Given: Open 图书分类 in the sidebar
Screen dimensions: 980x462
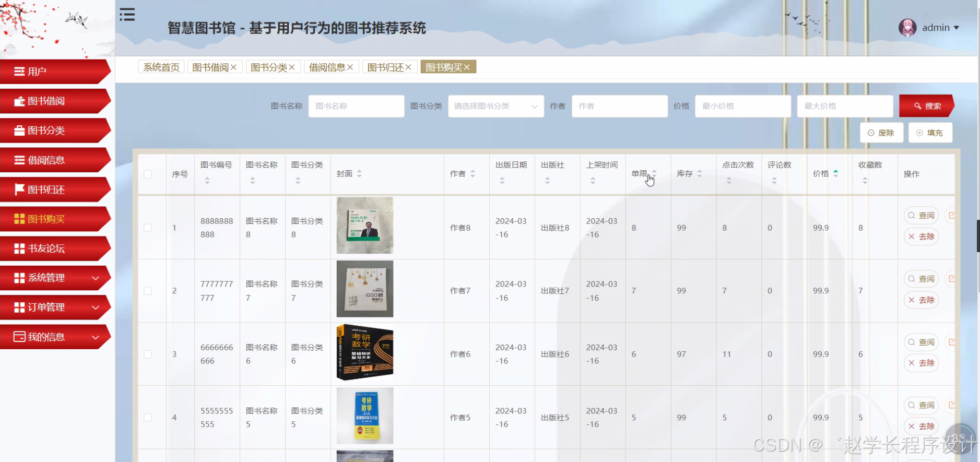Looking at the screenshot, I should [x=55, y=131].
